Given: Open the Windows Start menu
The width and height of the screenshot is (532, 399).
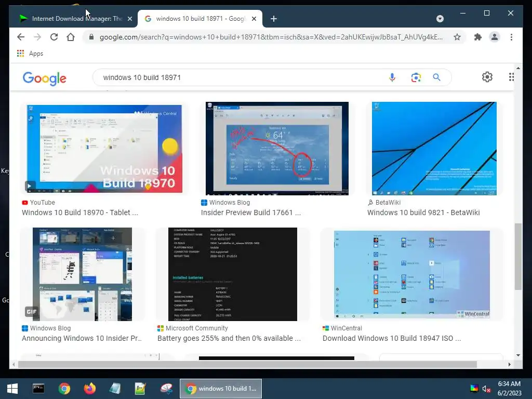Looking at the screenshot, I should 12,389.
